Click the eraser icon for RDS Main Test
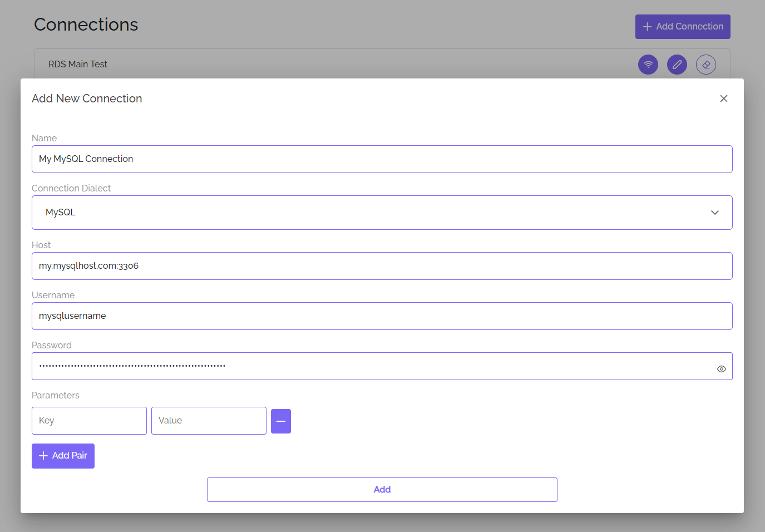765x532 pixels. [x=705, y=65]
